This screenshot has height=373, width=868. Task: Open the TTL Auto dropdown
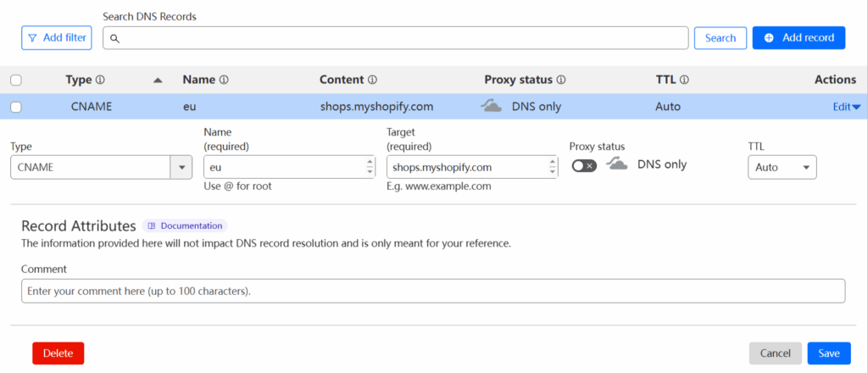(x=782, y=167)
